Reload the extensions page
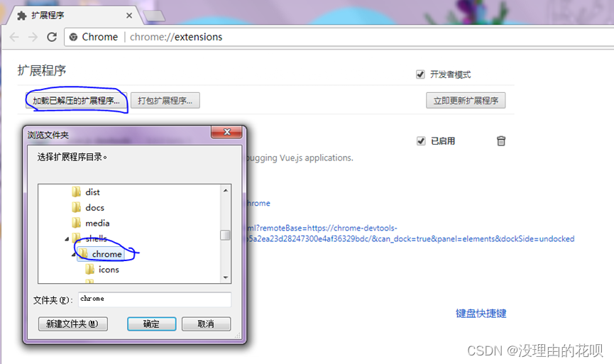Viewport: 614px width, 364px height. click(52, 37)
